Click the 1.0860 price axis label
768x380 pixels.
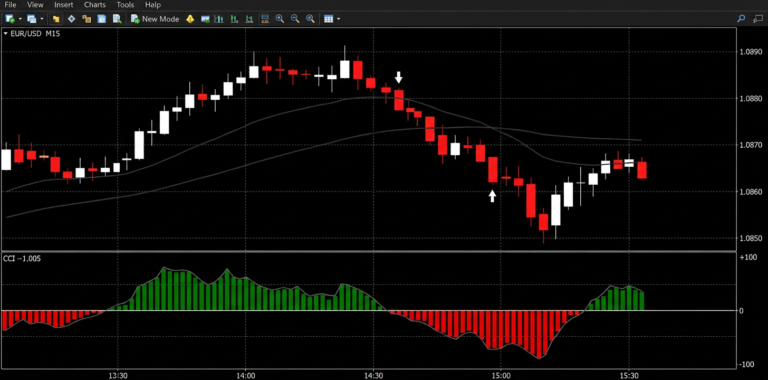point(750,191)
